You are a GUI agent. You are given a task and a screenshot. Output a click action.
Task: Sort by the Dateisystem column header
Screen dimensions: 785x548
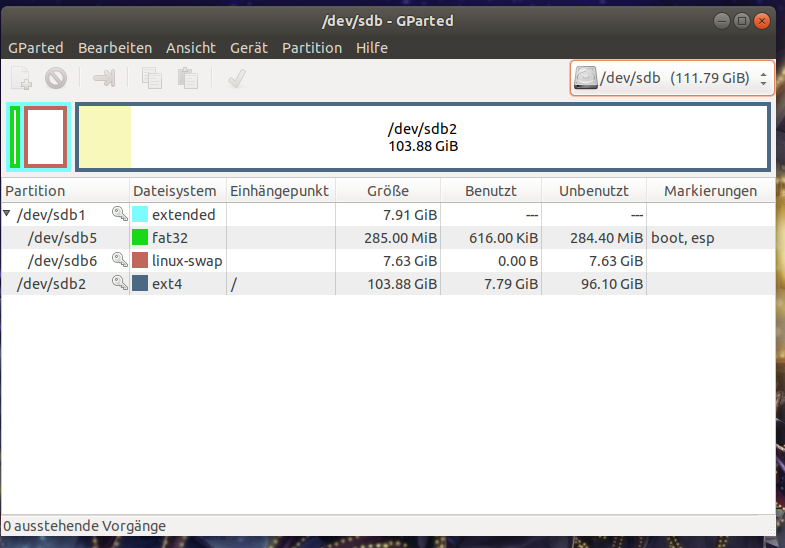[x=178, y=191]
